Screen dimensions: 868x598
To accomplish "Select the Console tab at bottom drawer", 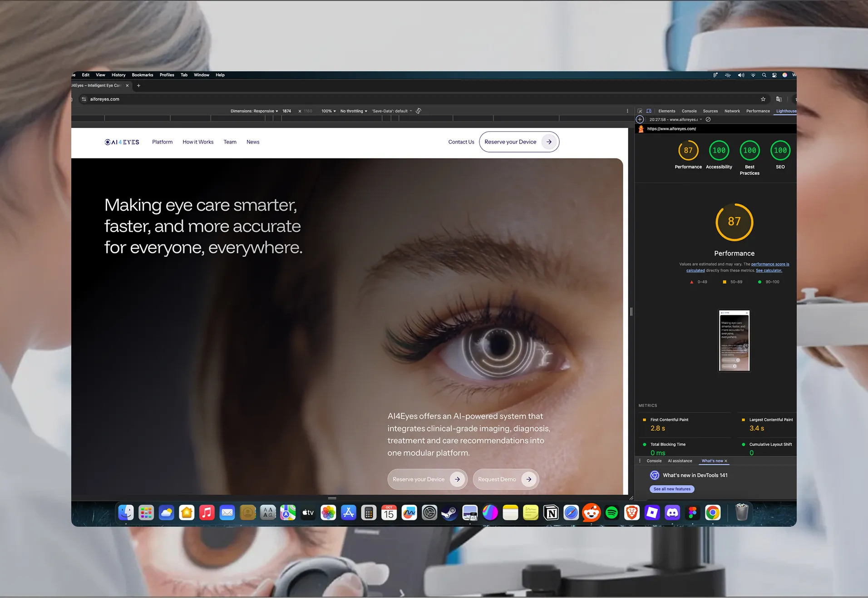I will click(654, 461).
